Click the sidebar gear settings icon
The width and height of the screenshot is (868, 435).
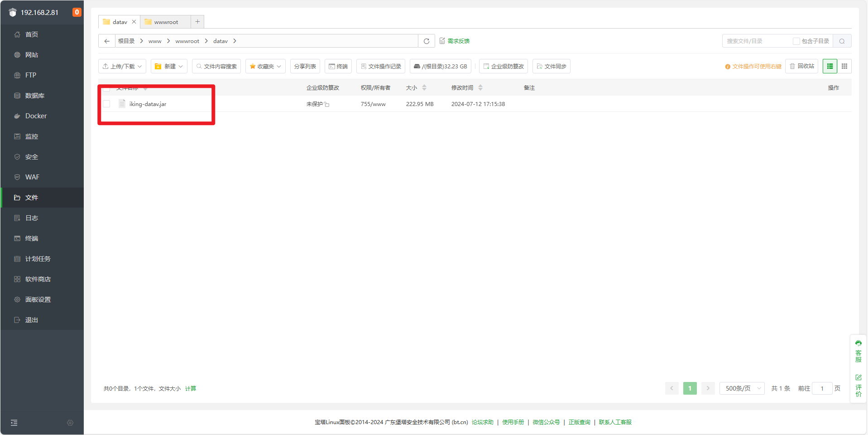(x=70, y=423)
